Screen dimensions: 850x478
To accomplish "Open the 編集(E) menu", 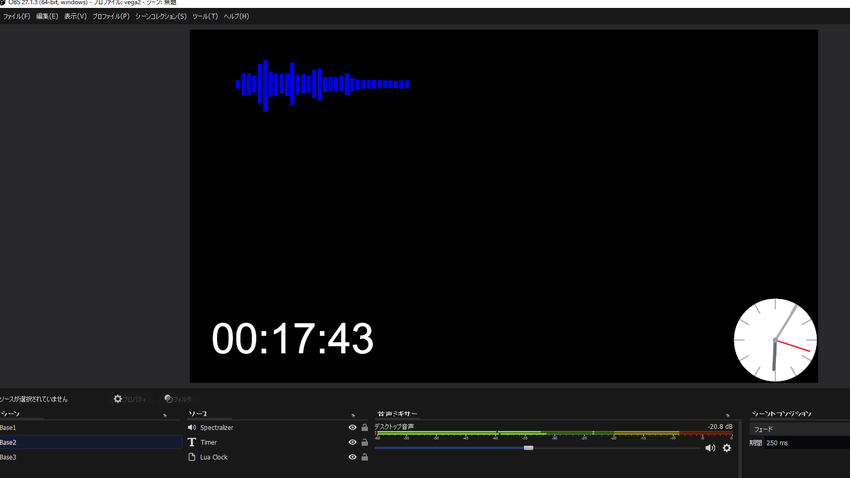I will pos(47,16).
